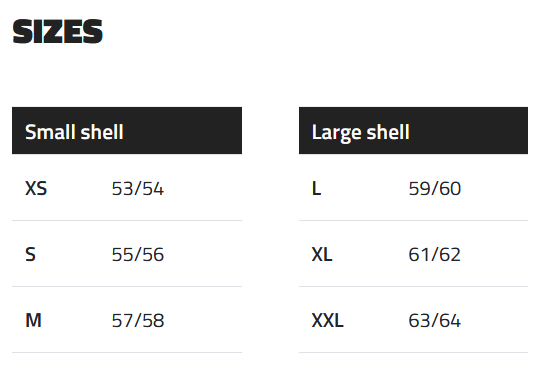Click the SIZES heading
The width and height of the screenshot is (539, 366).
tap(57, 31)
